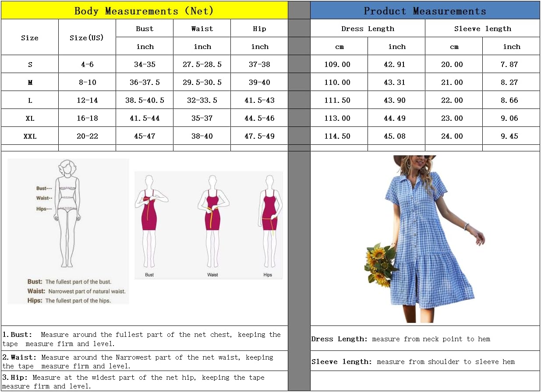Viewport: 541px width, 392px height.
Task: Click bust value 34-35
Action: click(x=145, y=64)
